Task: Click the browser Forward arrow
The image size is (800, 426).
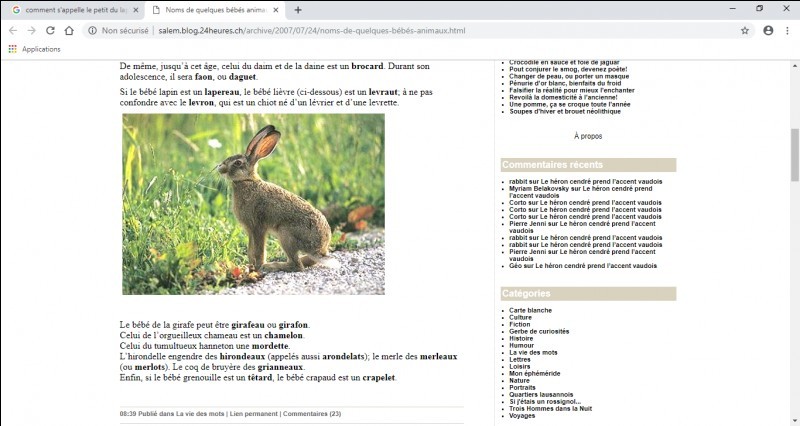Action: pyautogui.click(x=33, y=30)
